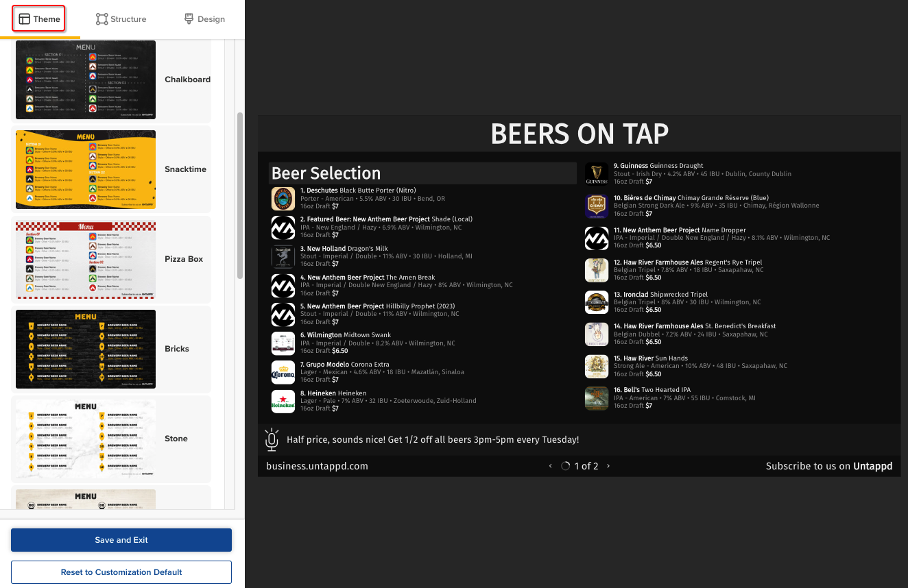Click Heineken beer title text
The image size is (908, 588).
point(333,393)
